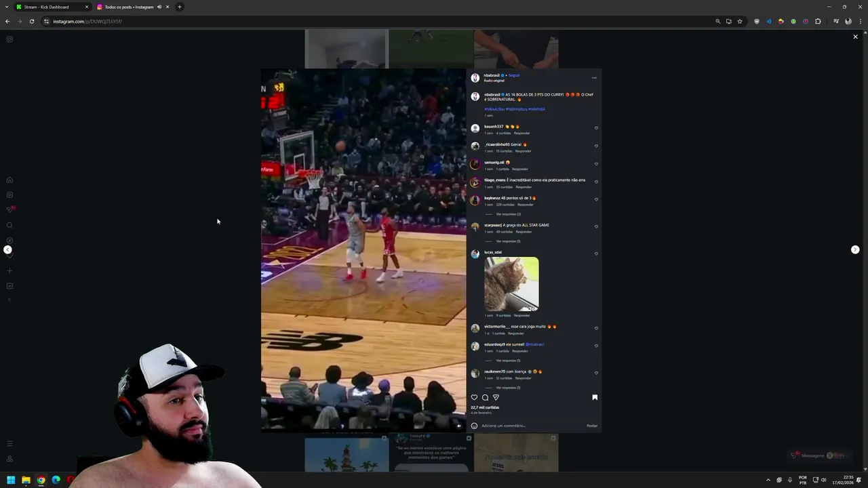Viewport: 868px width, 488px height.
Task: Reply to kauanh337's comment
Action: 521,133
